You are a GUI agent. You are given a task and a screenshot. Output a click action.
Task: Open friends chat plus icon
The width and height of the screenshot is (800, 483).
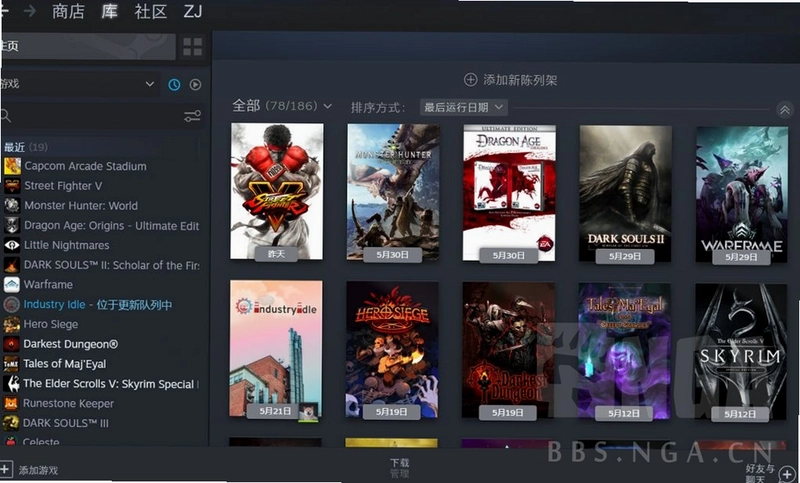point(787,475)
